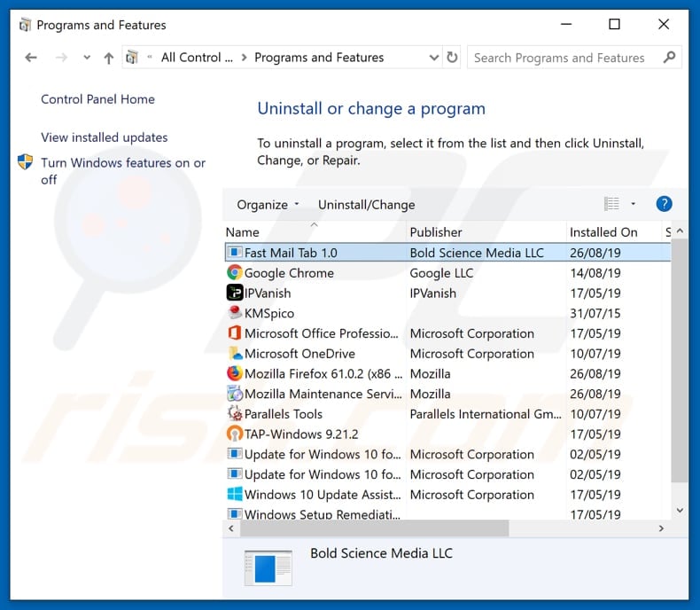Image resolution: width=700 pixels, height=610 pixels.
Task: Click install date 14/08/19
Action: pyautogui.click(x=595, y=273)
